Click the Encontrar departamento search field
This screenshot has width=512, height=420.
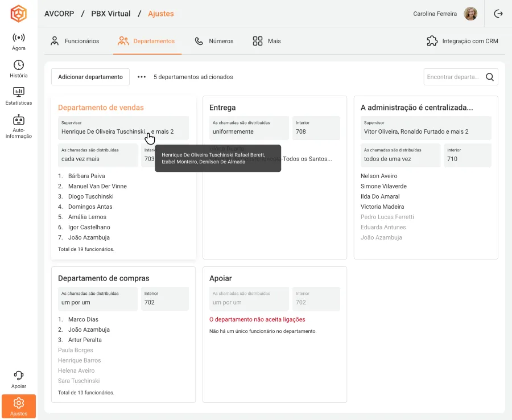pyautogui.click(x=454, y=77)
